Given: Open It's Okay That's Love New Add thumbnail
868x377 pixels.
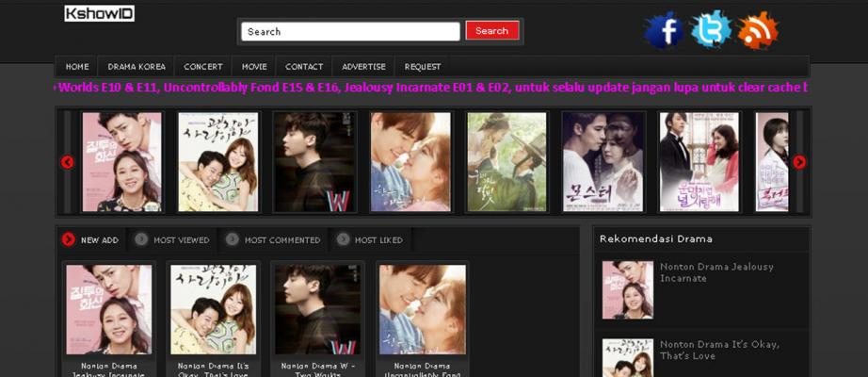Looking at the screenshot, I should point(213,309).
